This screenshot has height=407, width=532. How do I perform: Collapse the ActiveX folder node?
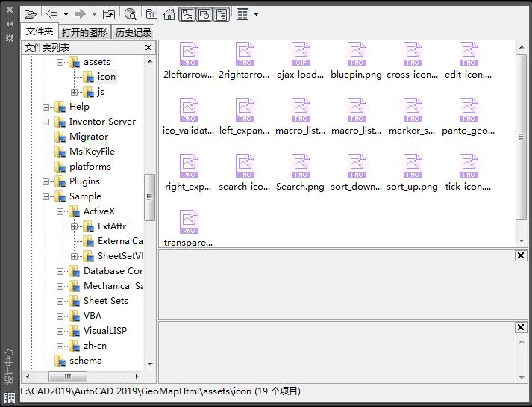coord(60,211)
